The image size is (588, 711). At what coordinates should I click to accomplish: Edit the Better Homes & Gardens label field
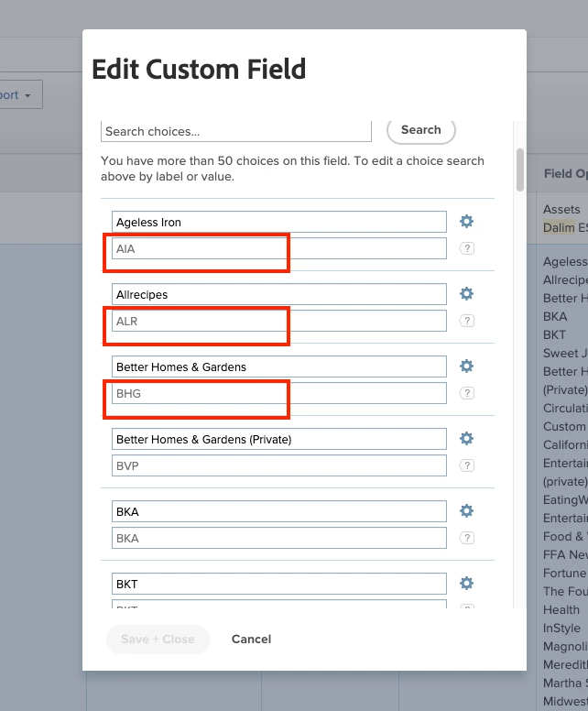(x=279, y=366)
